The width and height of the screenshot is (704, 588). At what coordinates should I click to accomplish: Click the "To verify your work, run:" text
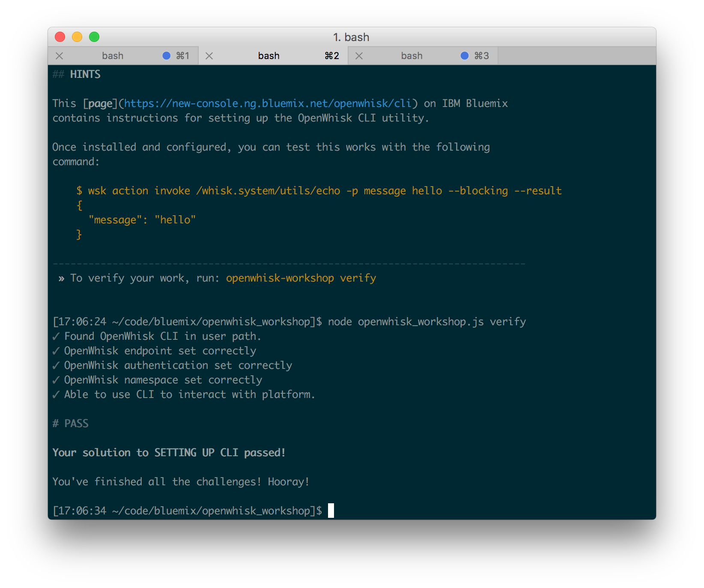tap(145, 278)
